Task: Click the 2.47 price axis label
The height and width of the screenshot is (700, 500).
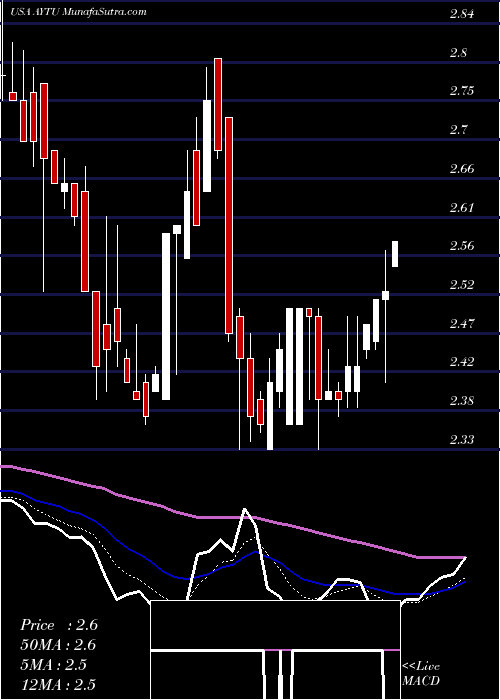Action: tap(462, 323)
